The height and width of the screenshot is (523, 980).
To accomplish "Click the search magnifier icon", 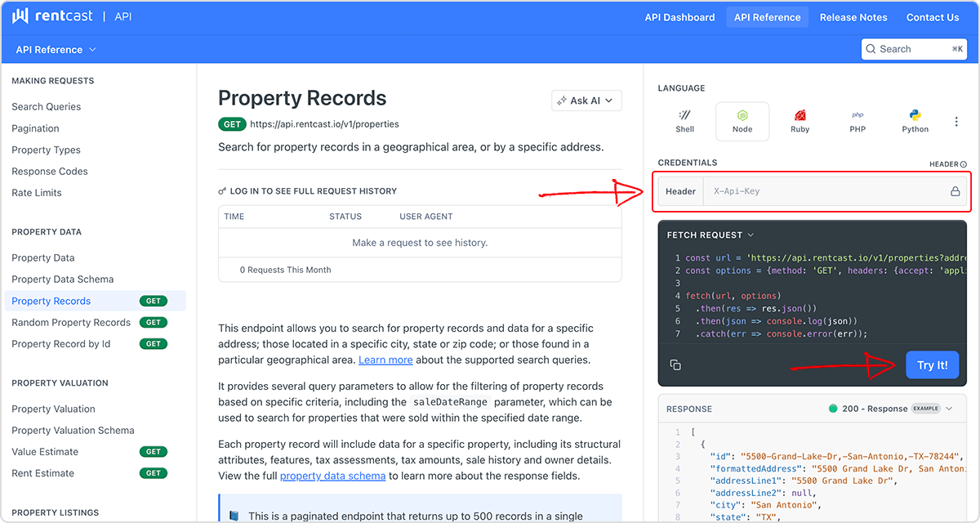I will click(871, 49).
